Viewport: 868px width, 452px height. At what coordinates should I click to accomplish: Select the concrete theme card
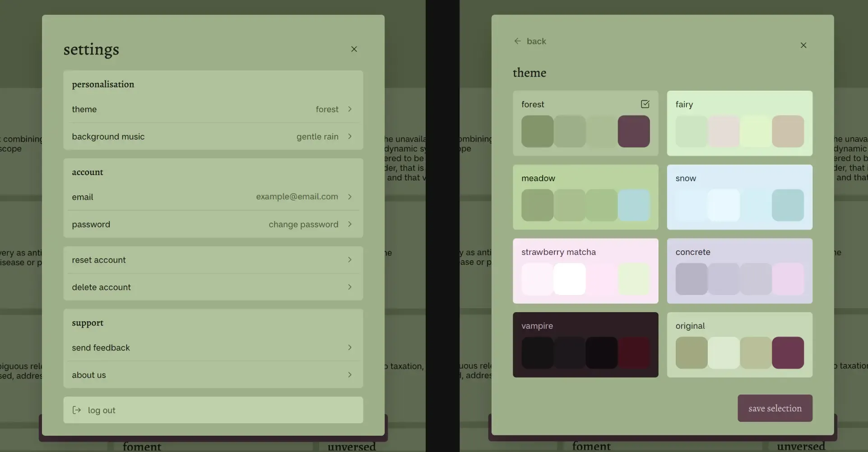point(739,271)
